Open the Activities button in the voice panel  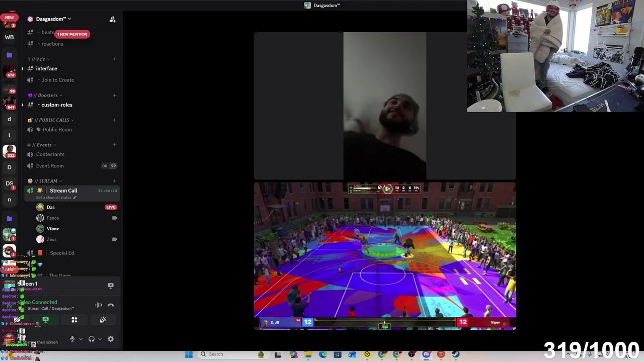coord(74,320)
